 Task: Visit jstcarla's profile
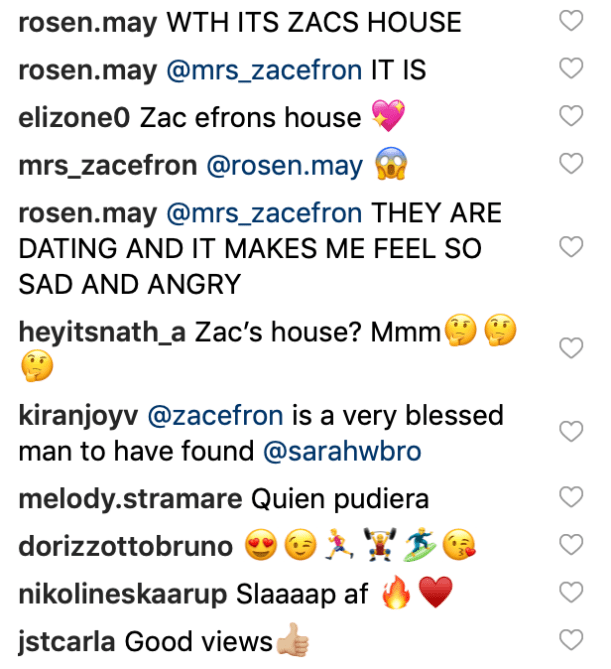[x=61, y=641]
